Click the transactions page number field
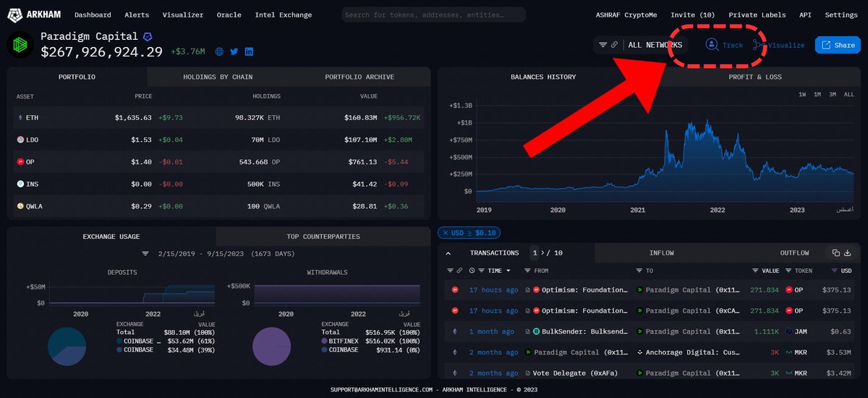 (x=535, y=253)
